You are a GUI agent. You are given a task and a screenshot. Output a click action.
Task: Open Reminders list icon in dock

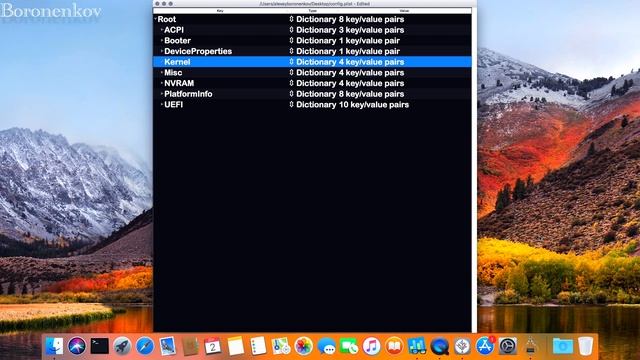pos(258,346)
